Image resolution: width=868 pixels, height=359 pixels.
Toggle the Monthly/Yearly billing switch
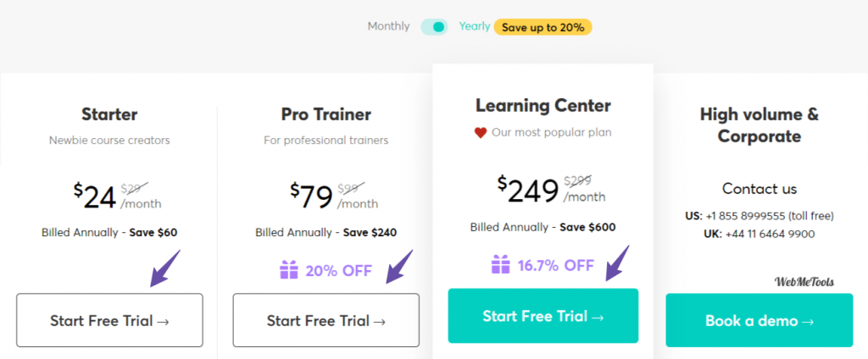click(434, 26)
